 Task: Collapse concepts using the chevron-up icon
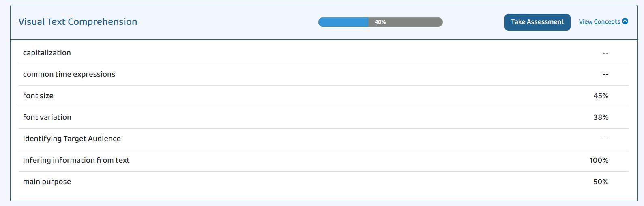point(625,21)
